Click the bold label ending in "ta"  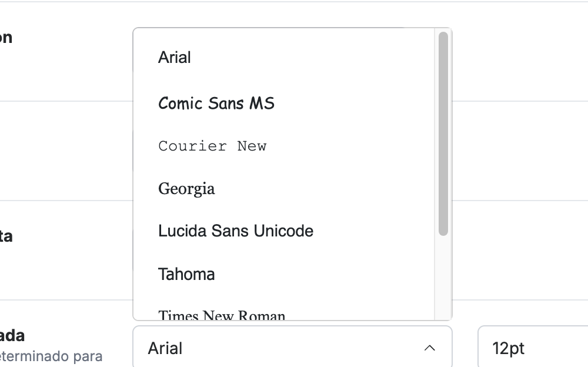[x=6, y=236]
